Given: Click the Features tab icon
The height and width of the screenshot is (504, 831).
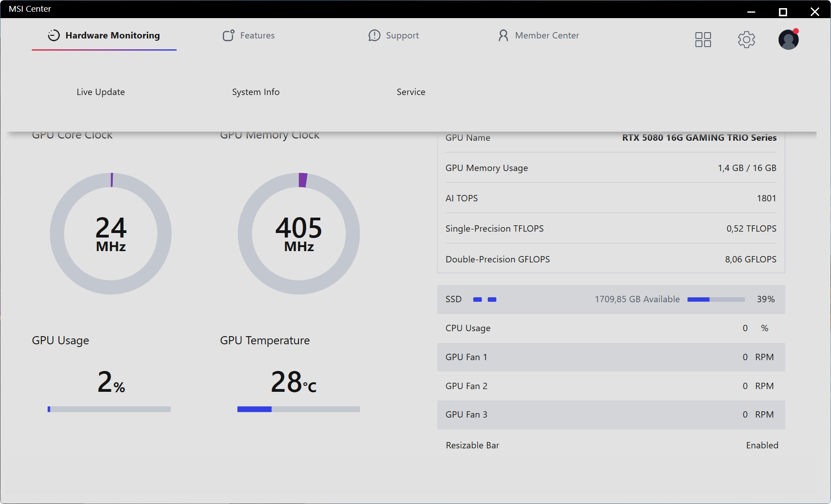Looking at the screenshot, I should tap(229, 35).
